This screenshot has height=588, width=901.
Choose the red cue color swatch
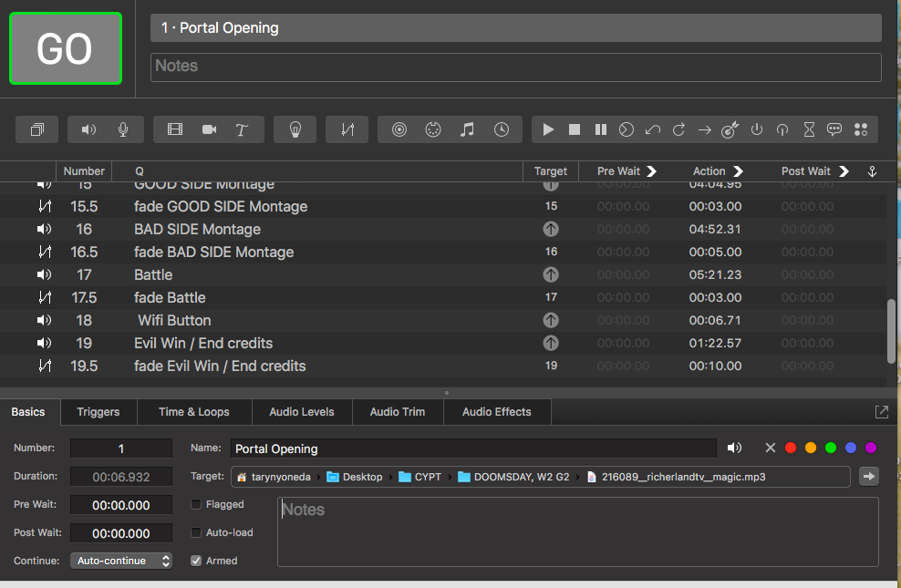tap(791, 448)
